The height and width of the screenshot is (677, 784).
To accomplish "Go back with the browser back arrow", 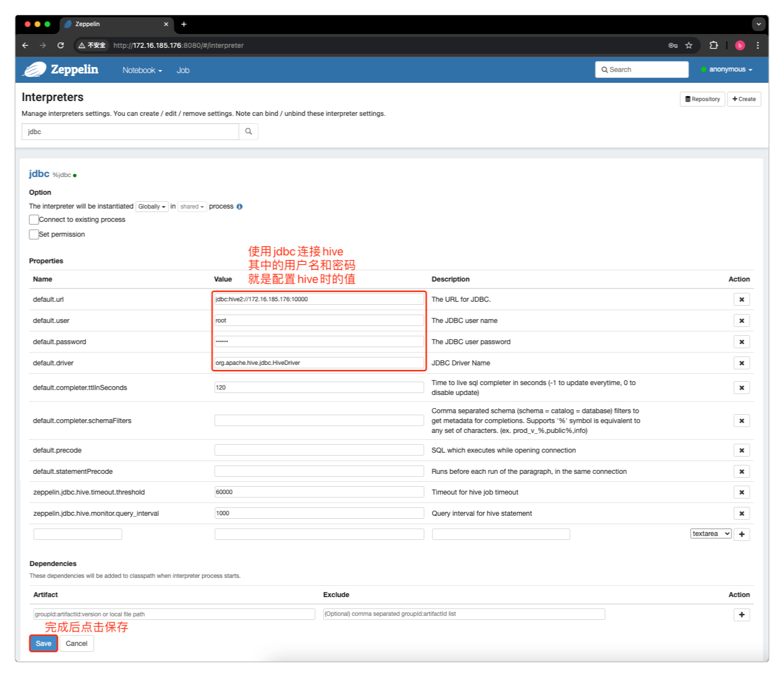I will pyautogui.click(x=25, y=45).
